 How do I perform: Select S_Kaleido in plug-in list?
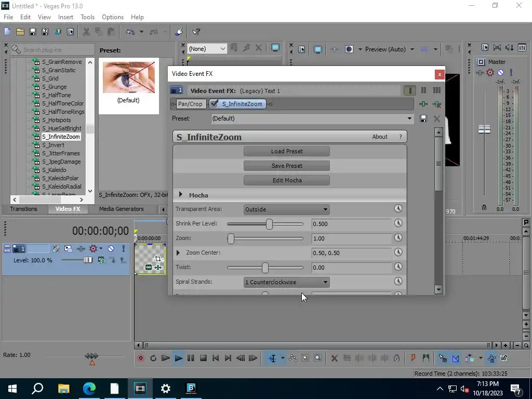click(x=54, y=170)
